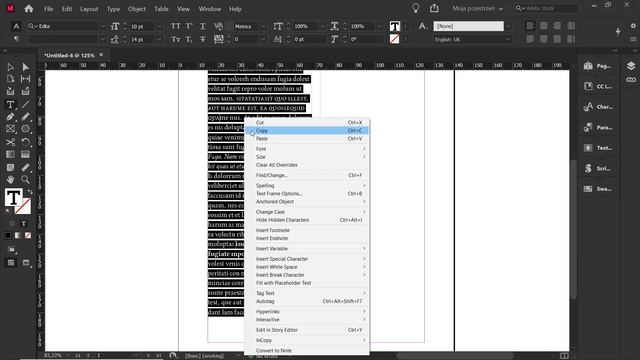Open the Moja przestrzeń workspace dropdown
Image resolution: width=640 pixels, height=360 pixels.
pos(477,8)
